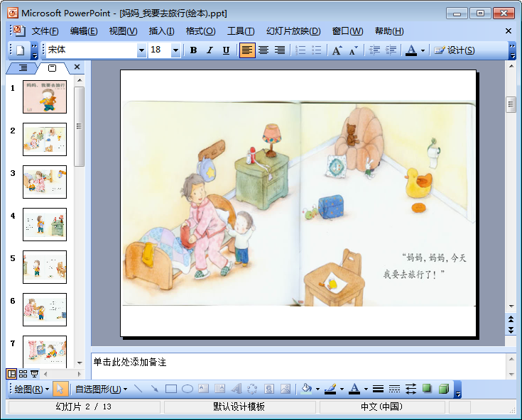Select slide 5 thumbnail
522x420 pixels.
tap(45, 267)
